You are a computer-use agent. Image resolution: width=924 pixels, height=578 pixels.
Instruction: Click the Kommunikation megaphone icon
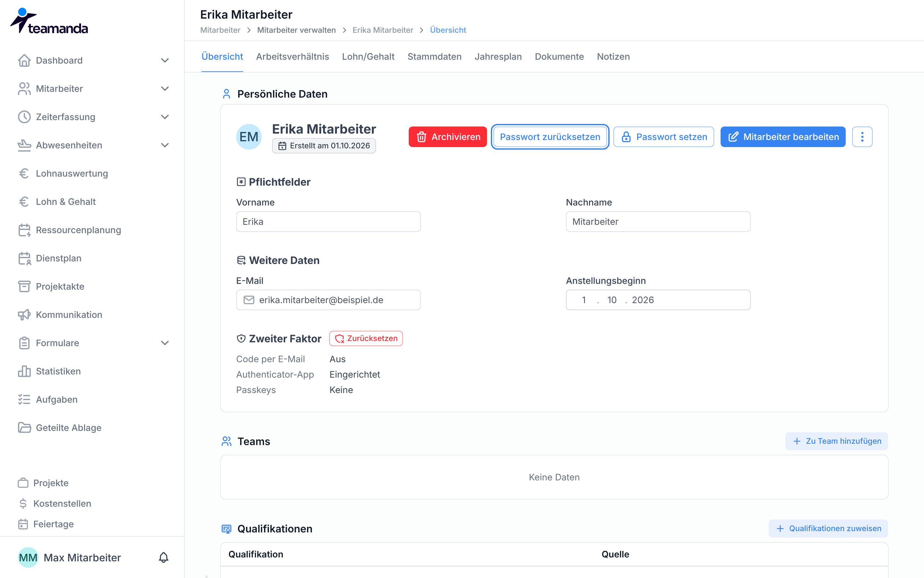coord(24,315)
